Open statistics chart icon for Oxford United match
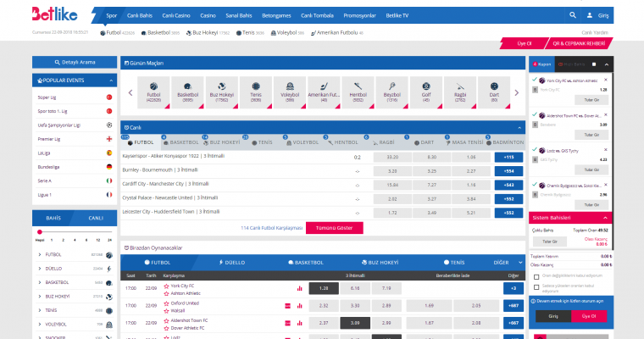 coord(299,306)
